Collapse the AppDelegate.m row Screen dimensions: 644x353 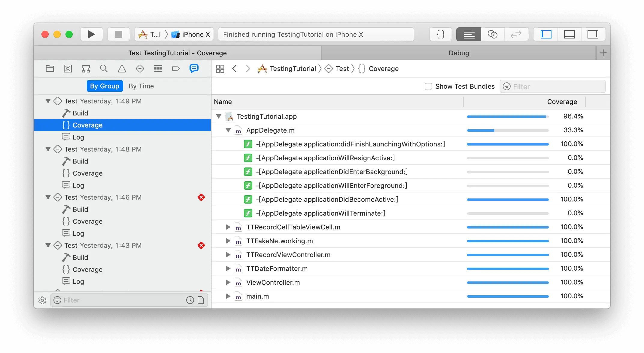tap(228, 130)
